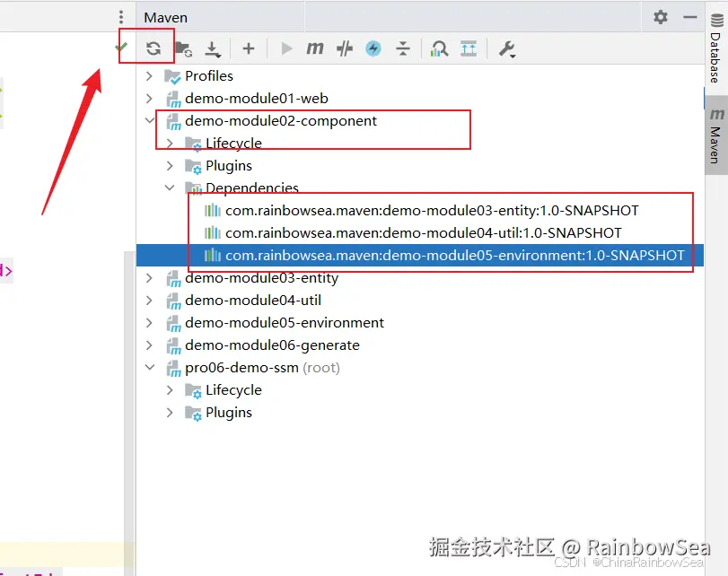The height and width of the screenshot is (576, 728).
Task: Collapse all tree nodes
Action: pos(403,48)
